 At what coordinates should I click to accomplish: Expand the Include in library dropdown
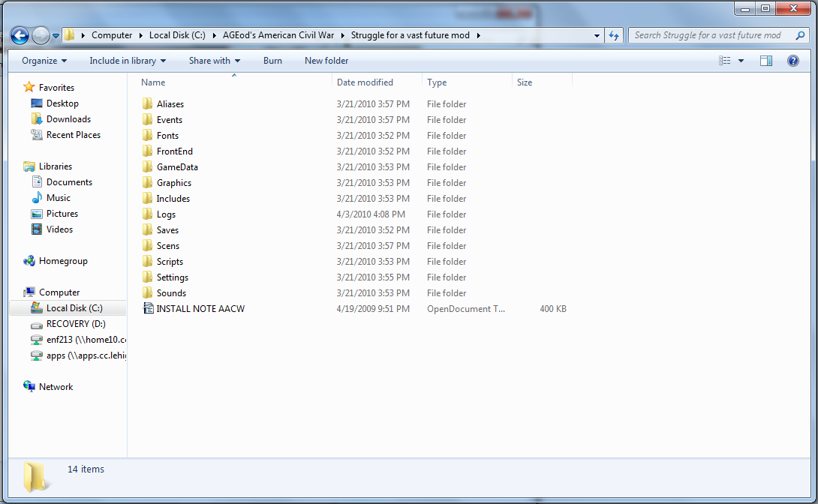pyautogui.click(x=127, y=61)
